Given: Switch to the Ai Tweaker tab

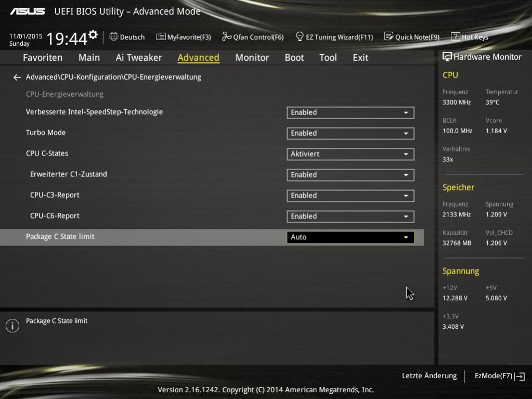Looking at the screenshot, I should tap(139, 58).
